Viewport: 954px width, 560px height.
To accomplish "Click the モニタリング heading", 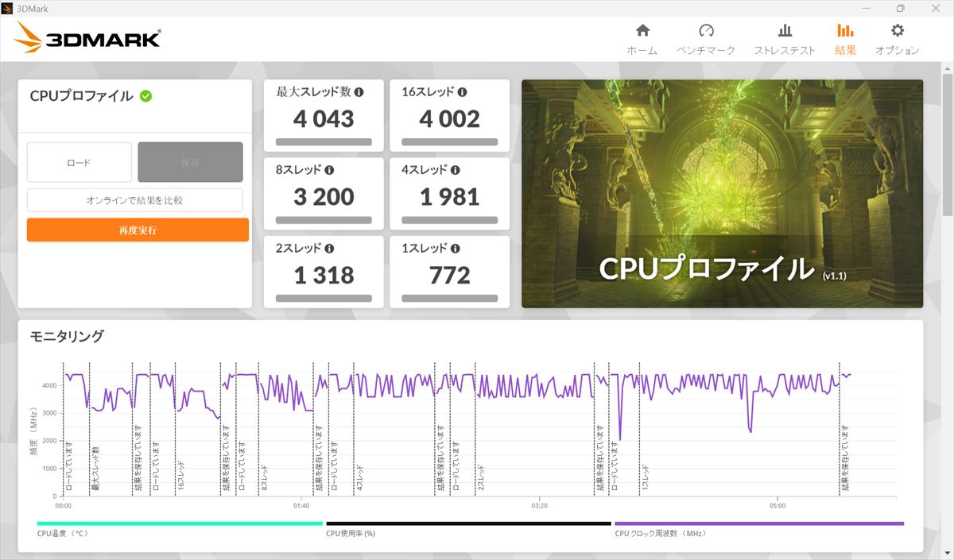I will (67, 336).
